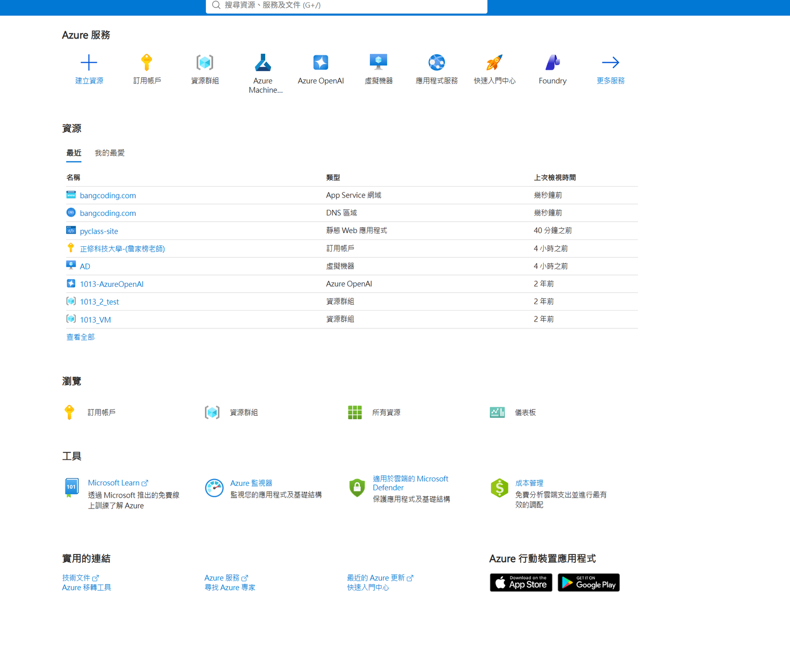
Task: Open the Azure 服務 external link in 實用的連結
Action: (226, 578)
